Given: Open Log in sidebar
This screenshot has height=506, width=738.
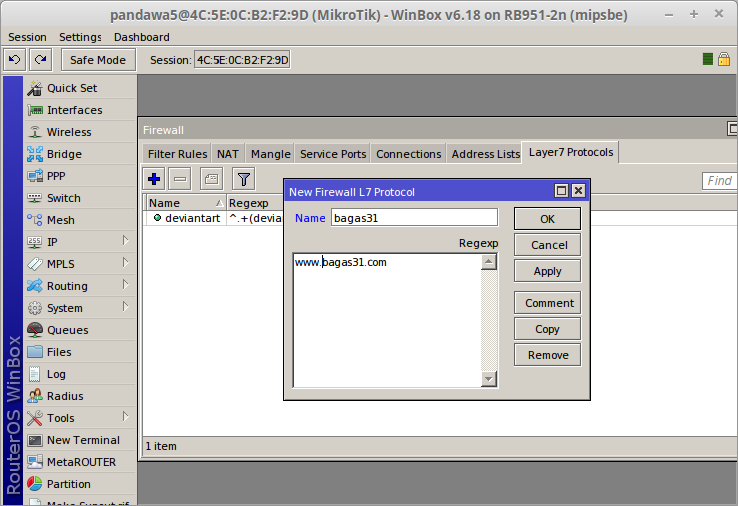Looking at the screenshot, I should pos(80,374).
